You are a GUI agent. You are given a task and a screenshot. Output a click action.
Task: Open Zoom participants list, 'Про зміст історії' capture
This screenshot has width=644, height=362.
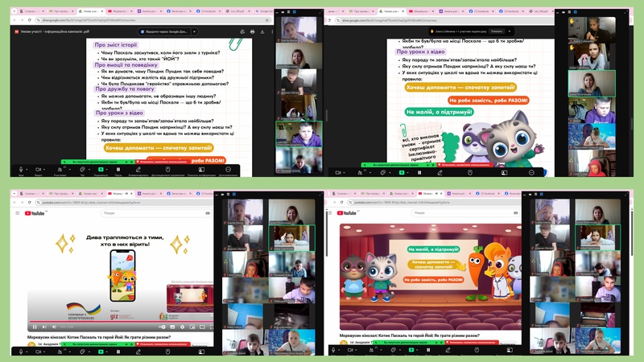[60, 169]
